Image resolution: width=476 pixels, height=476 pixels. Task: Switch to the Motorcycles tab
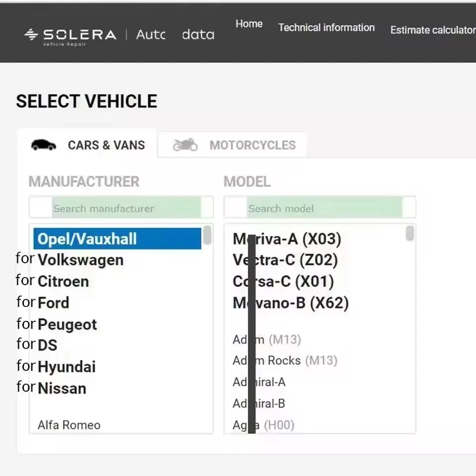252,145
